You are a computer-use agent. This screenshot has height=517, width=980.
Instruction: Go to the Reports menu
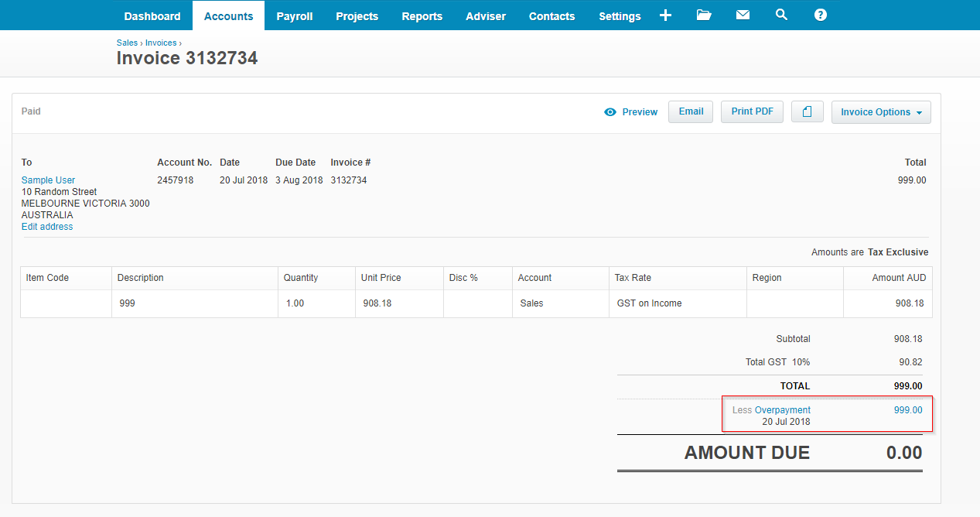pyautogui.click(x=422, y=16)
